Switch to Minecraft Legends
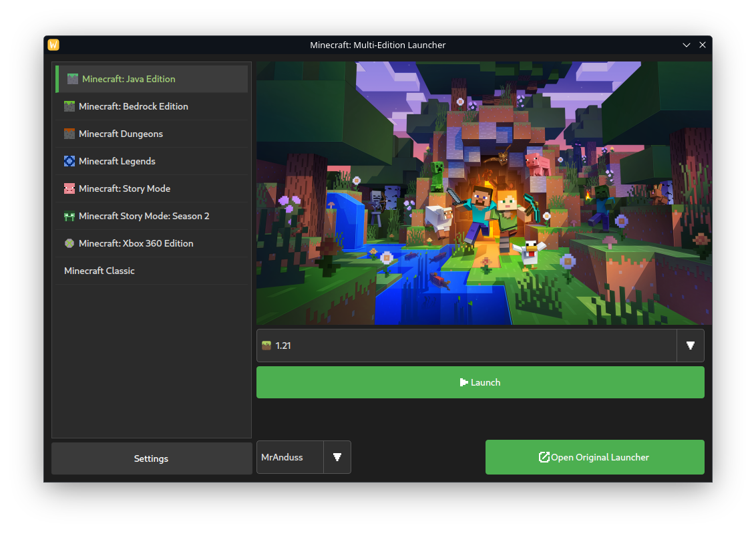 [x=152, y=161]
